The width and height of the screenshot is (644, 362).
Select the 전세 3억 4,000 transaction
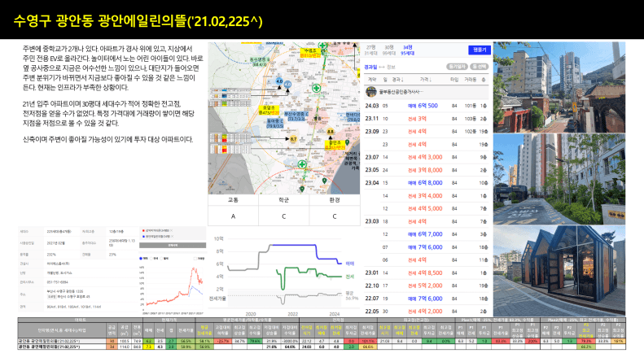tap(425, 196)
